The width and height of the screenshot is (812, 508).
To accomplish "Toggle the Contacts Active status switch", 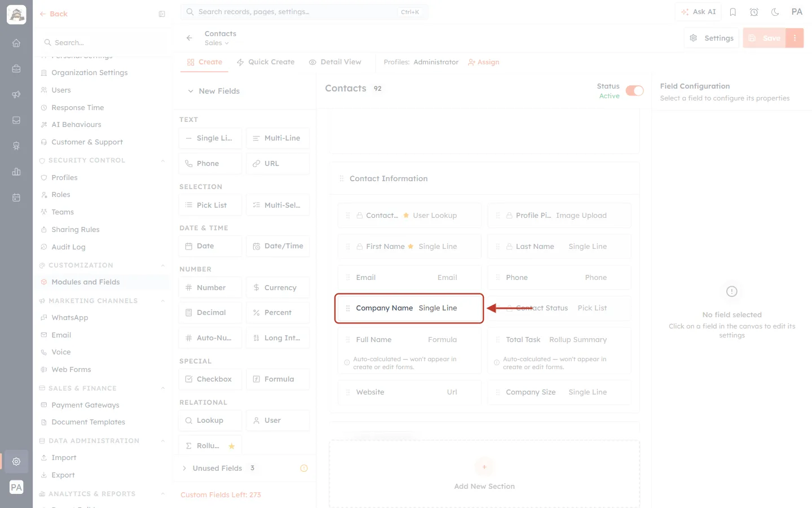I will pyautogui.click(x=635, y=91).
